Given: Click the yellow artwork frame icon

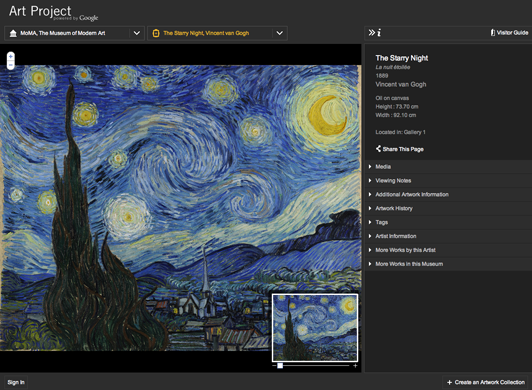Looking at the screenshot, I should coord(156,33).
